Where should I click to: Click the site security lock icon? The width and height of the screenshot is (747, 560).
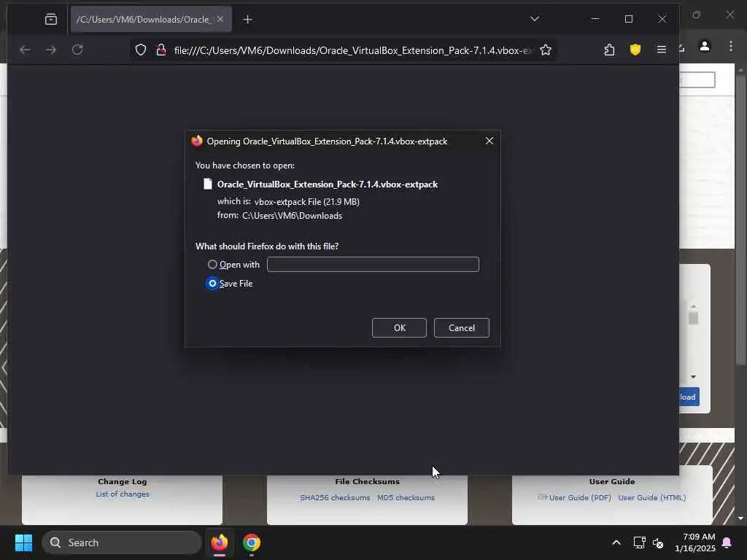[x=161, y=50]
